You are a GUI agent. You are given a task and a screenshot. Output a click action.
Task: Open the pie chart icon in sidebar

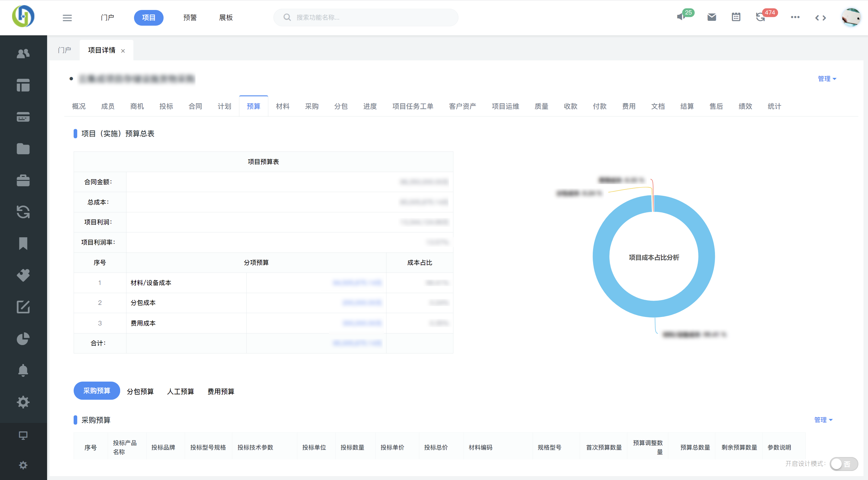23,339
